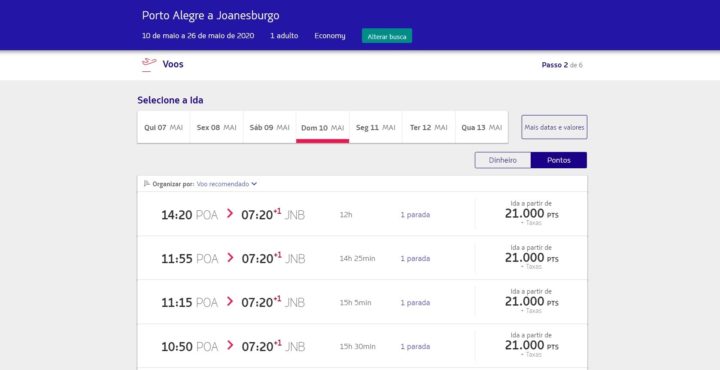Click the 21.000 PTS price for the 14:20 flight
This screenshot has width=720, height=370.
point(531,214)
